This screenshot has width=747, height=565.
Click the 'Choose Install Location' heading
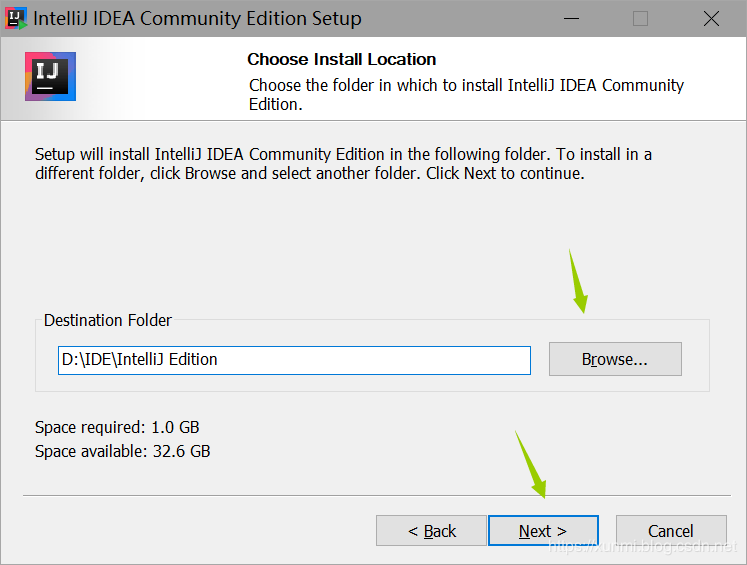tap(342, 59)
